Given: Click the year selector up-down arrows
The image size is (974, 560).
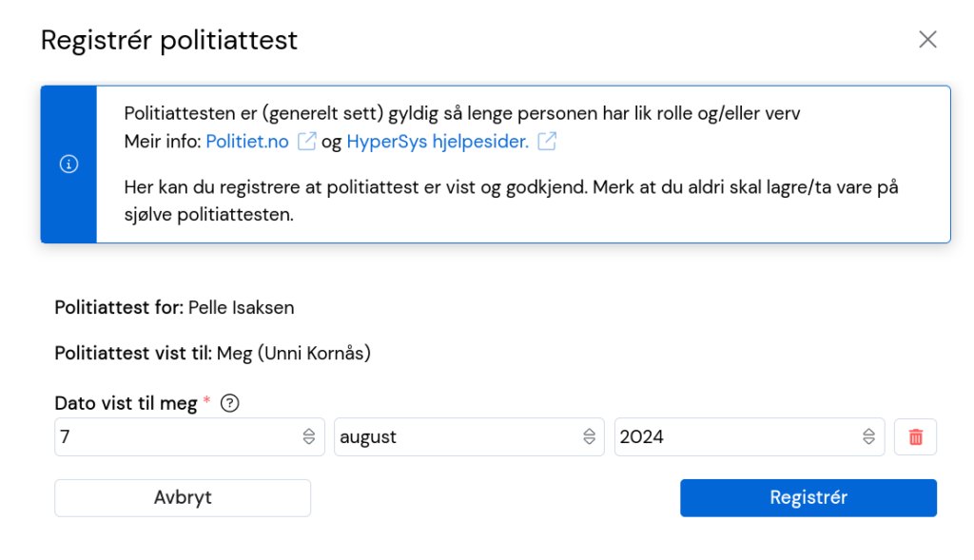Looking at the screenshot, I should (x=868, y=437).
